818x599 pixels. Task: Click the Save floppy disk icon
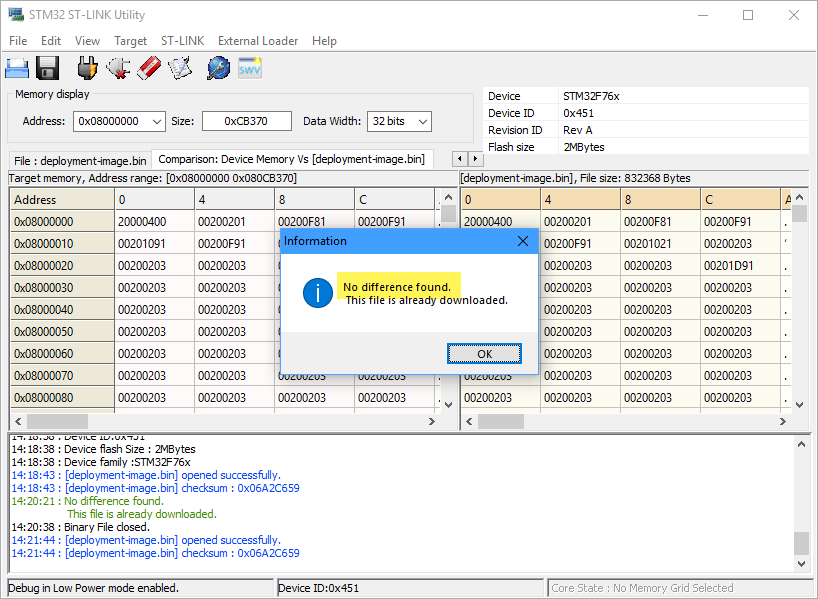tap(47, 68)
